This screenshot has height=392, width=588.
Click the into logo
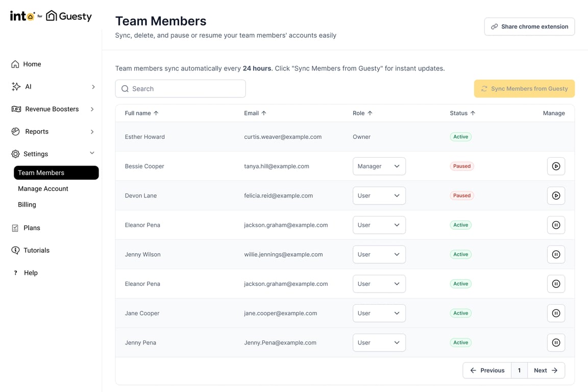[22, 16]
